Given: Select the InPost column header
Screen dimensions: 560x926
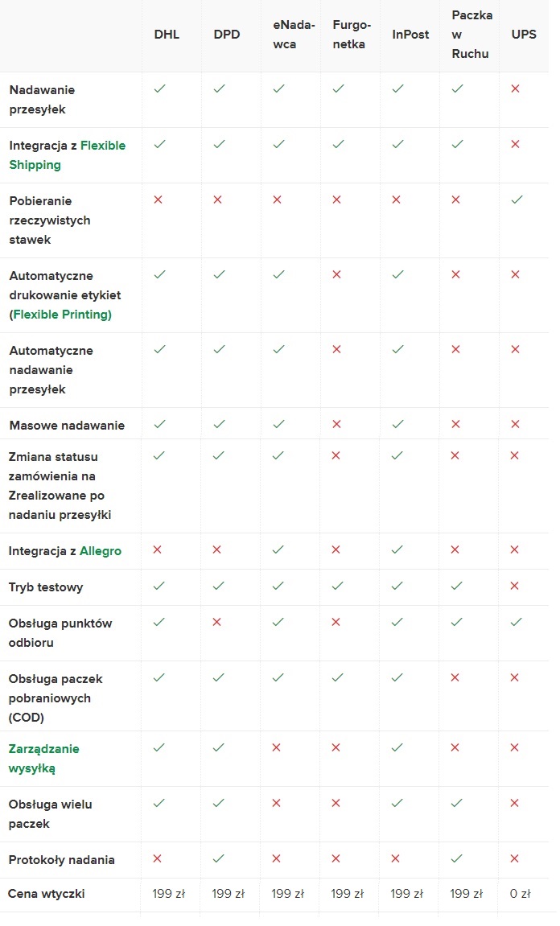Looking at the screenshot, I should click(410, 35).
